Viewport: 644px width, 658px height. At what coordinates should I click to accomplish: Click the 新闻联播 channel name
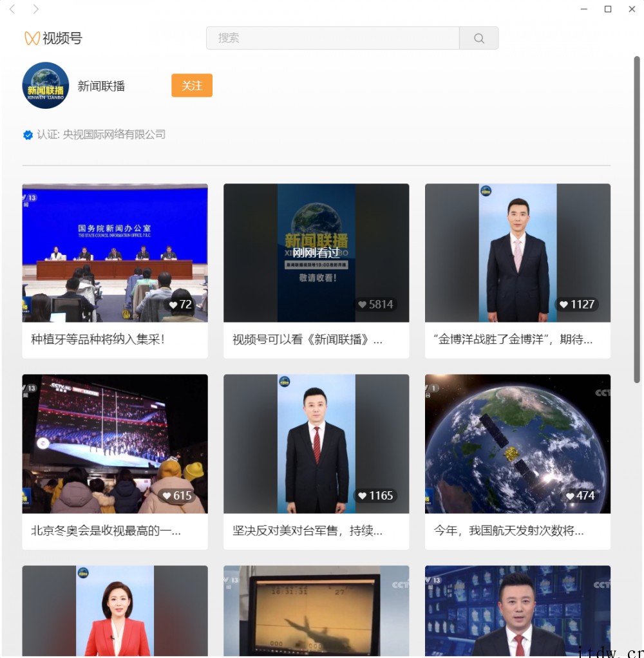(x=101, y=86)
